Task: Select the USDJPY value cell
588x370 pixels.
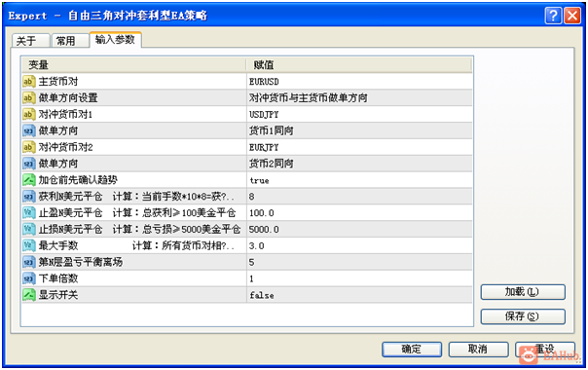Action: coord(359,115)
